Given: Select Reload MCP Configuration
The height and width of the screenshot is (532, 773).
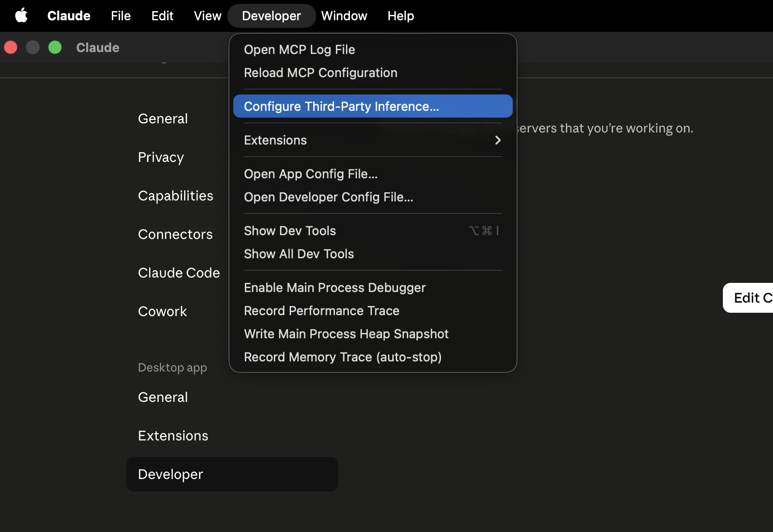Looking at the screenshot, I should coord(373,73).
